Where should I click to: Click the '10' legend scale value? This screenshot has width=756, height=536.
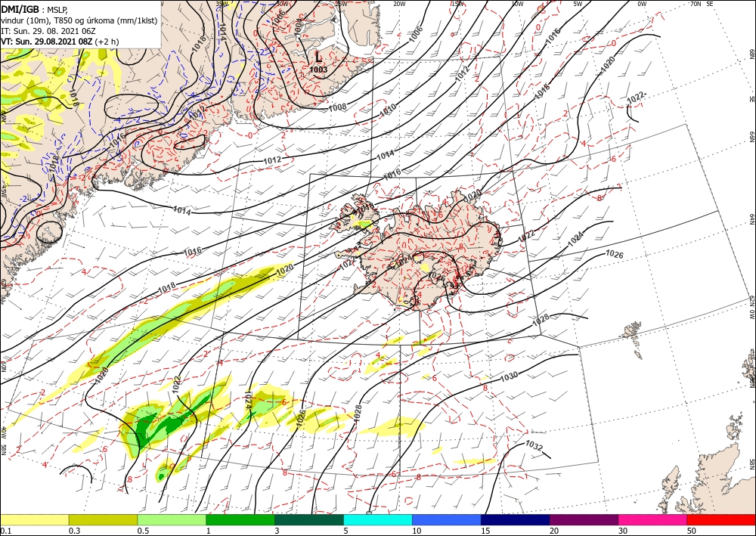pos(417,531)
